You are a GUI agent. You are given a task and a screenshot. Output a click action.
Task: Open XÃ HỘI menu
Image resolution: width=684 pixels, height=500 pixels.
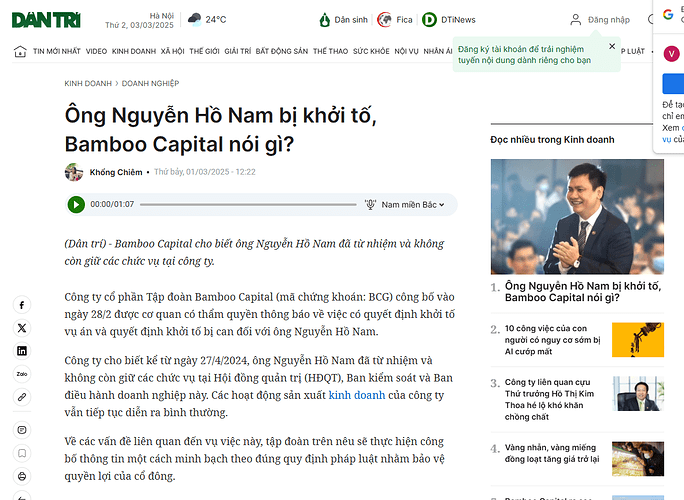[172, 51]
